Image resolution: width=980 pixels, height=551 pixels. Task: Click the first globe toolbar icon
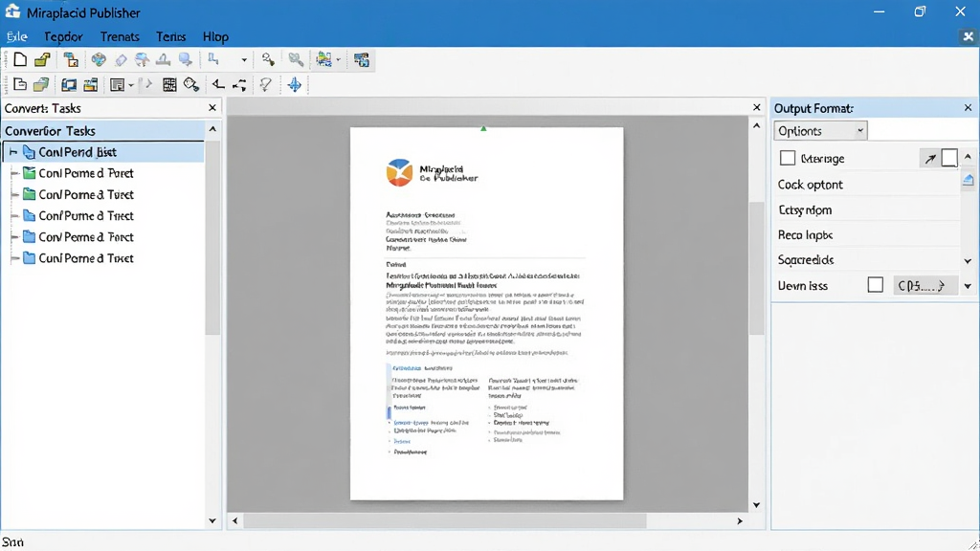99,59
